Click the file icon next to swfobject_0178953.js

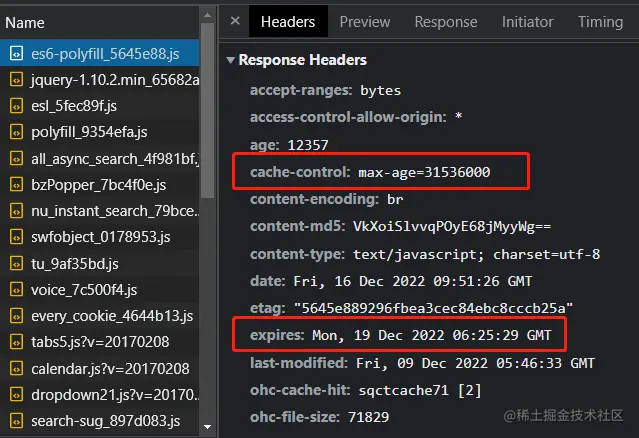[x=16, y=238]
